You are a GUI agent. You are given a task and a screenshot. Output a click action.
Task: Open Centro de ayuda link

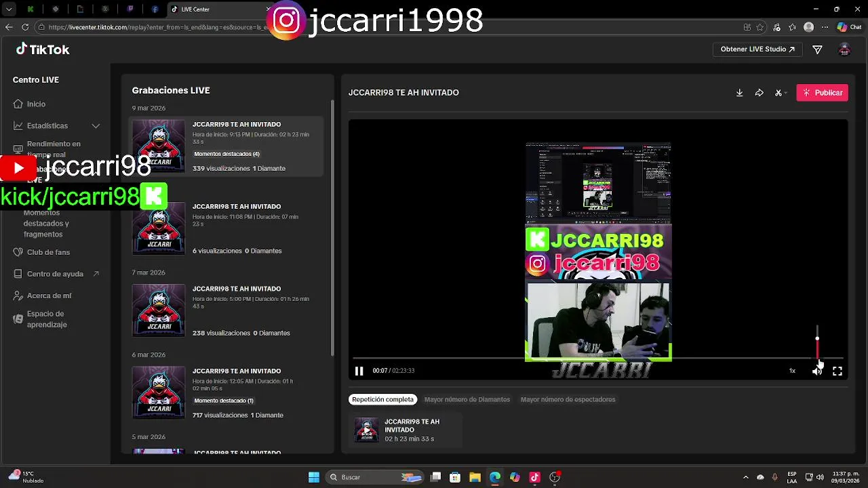pyautogui.click(x=55, y=274)
